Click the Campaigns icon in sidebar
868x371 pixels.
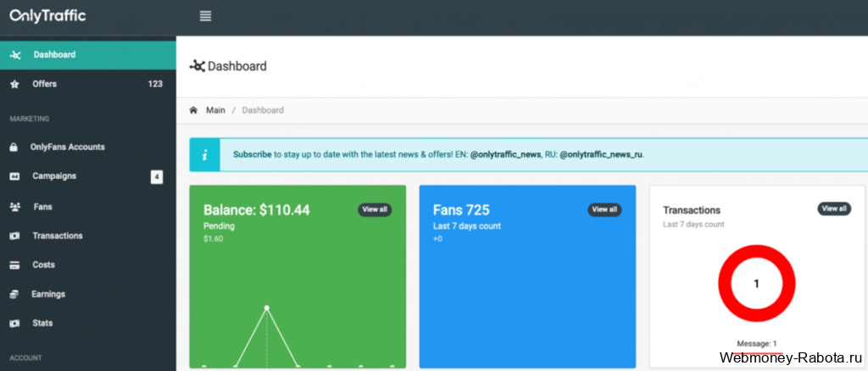pyautogui.click(x=14, y=177)
